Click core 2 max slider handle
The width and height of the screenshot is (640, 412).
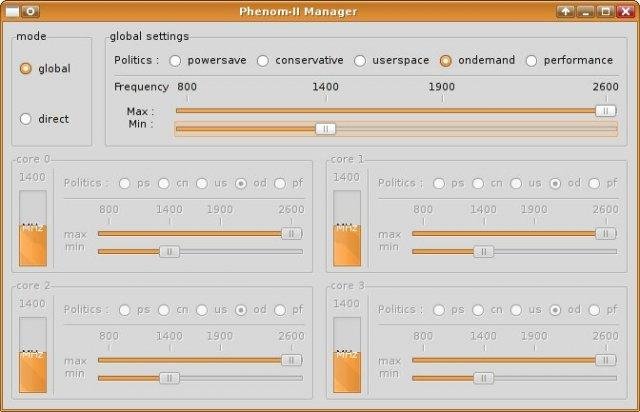tap(292, 360)
